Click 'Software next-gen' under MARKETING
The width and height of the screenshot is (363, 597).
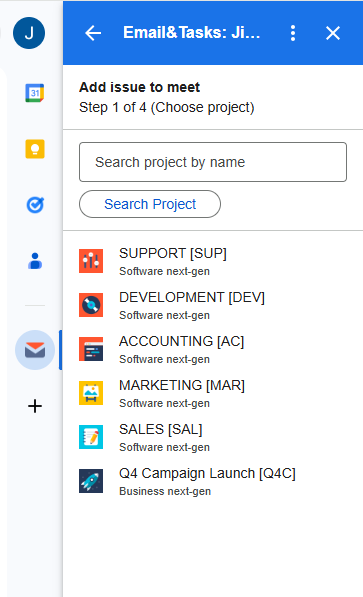click(165, 403)
